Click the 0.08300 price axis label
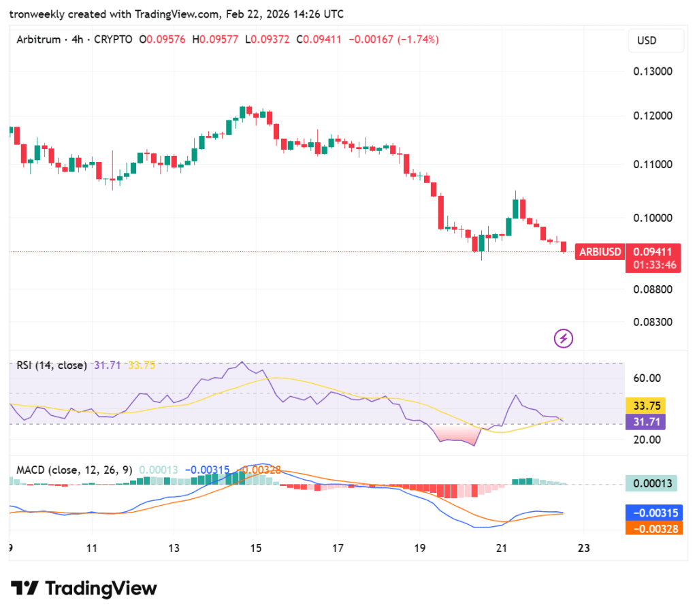This screenshot has width=697, height=616. click(x=653, y=322)
